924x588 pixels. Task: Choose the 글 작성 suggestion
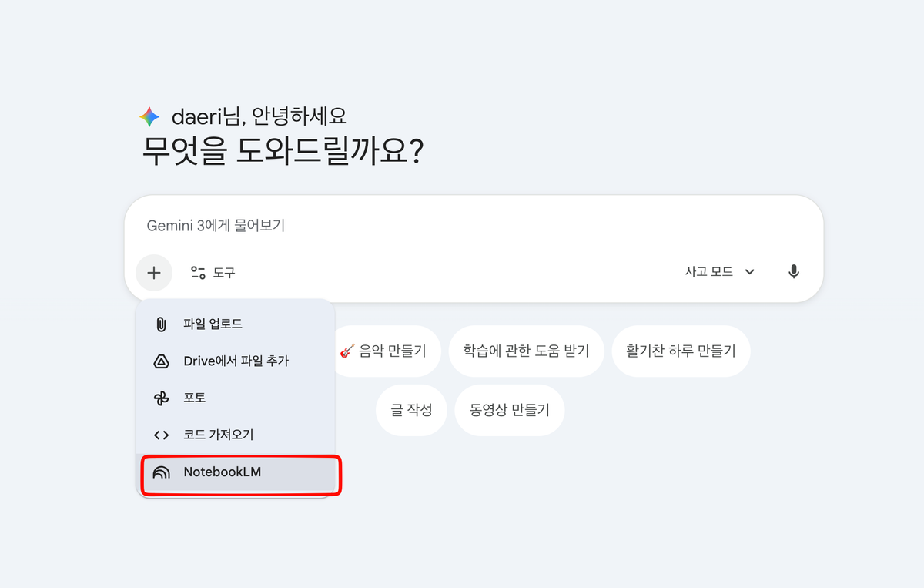(x=411, y=410)
